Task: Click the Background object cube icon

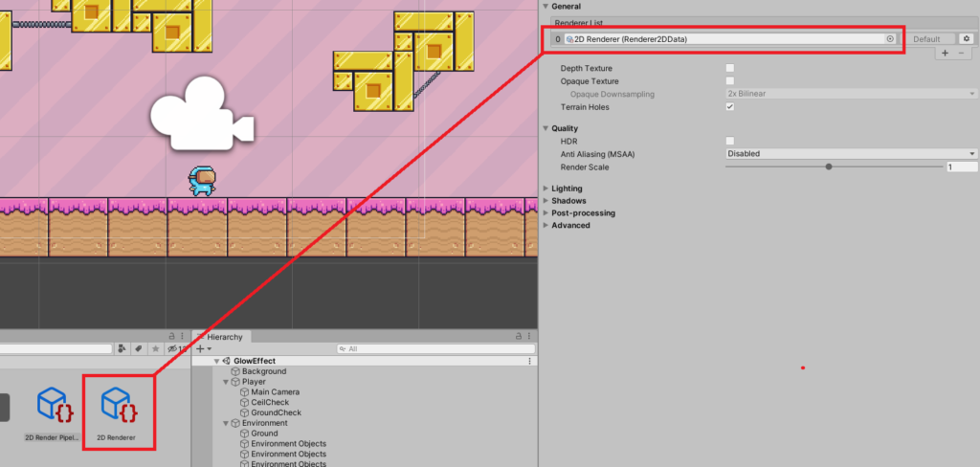Action: pos(236,371)
